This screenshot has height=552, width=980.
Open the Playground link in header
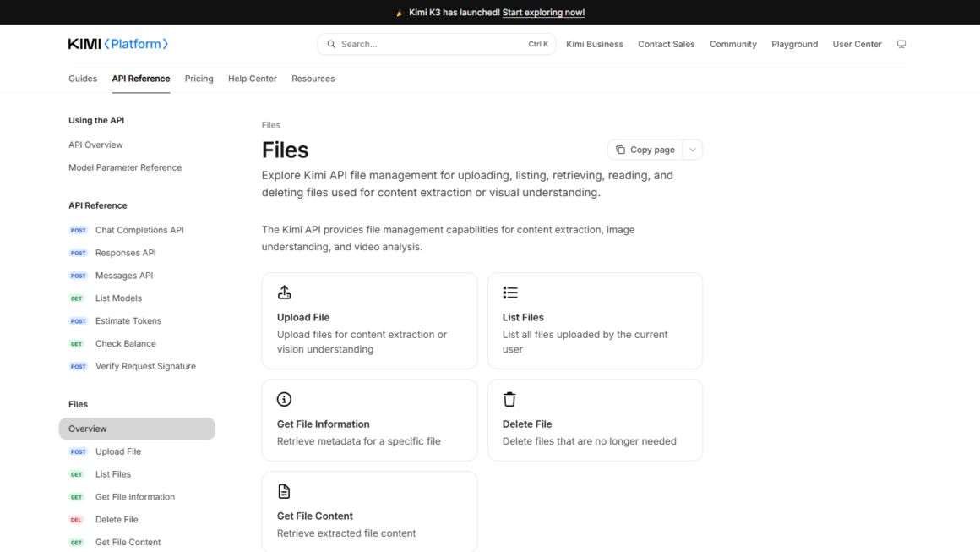[x=794, y=45]
